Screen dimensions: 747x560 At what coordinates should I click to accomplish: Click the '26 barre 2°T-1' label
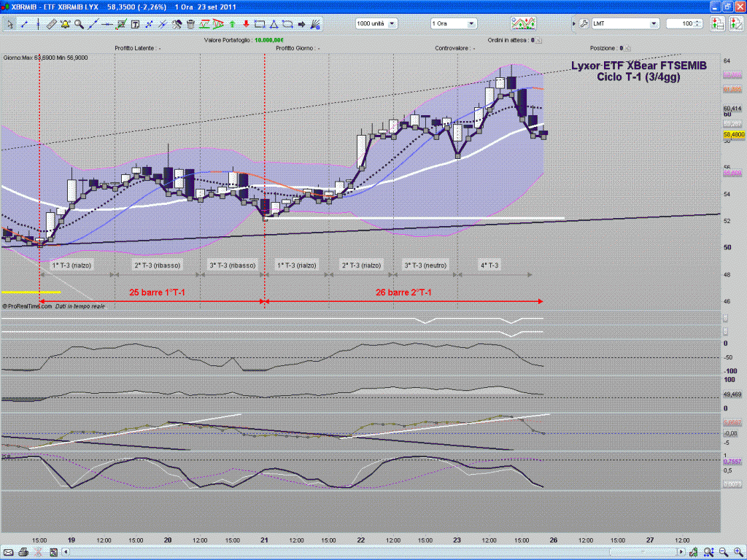point(403,292)
